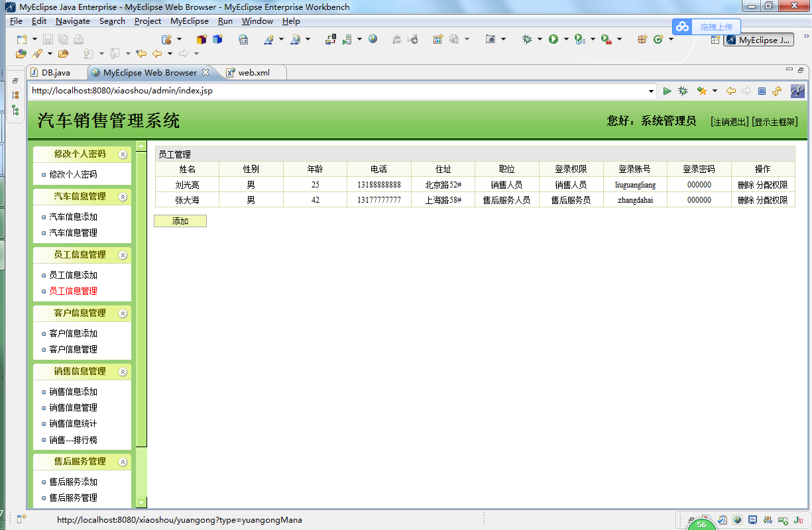This screenshot has height=530, width=812.
Task: Click the purple-yellow cube new project icon
Action: [x=202, y=40]
